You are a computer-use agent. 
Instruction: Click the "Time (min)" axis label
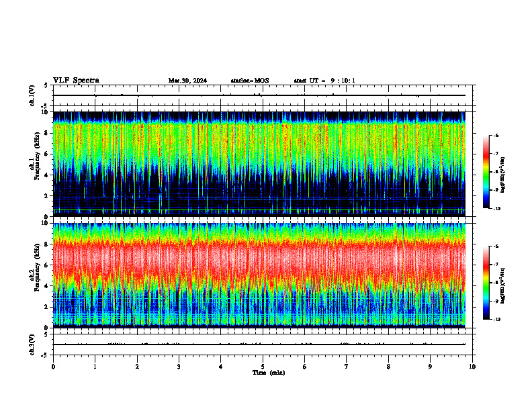point(269,373)
